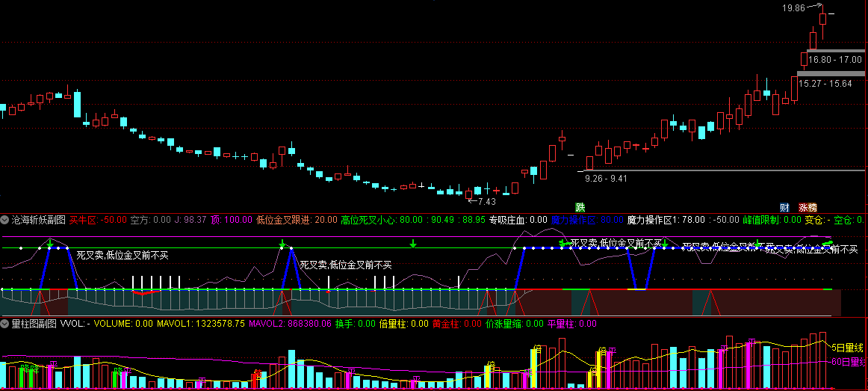Click the 15.27 - 15.64 gap label
Image resolution: width=868 pixels, height=391 pixels.
pyautogui.click(x=825, y=84)
